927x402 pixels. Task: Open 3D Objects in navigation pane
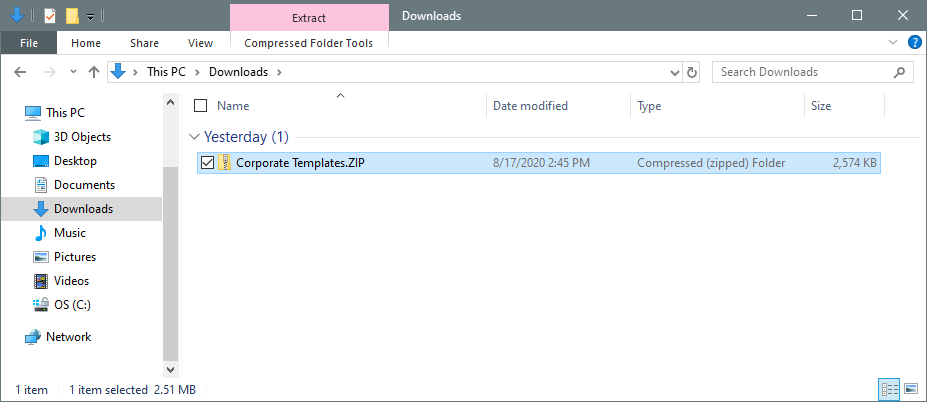[82, 137]
